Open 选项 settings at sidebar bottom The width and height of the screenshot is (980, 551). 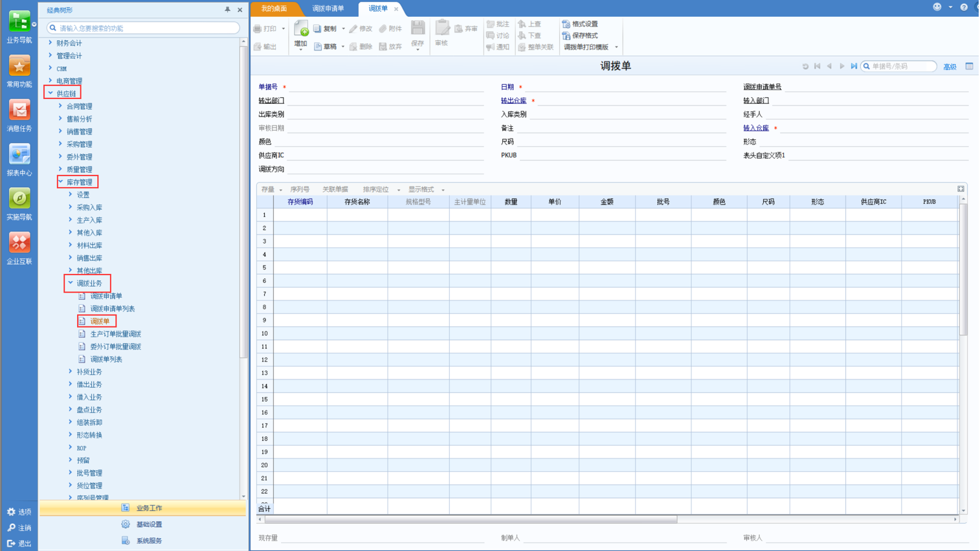(x=19, y=512)
